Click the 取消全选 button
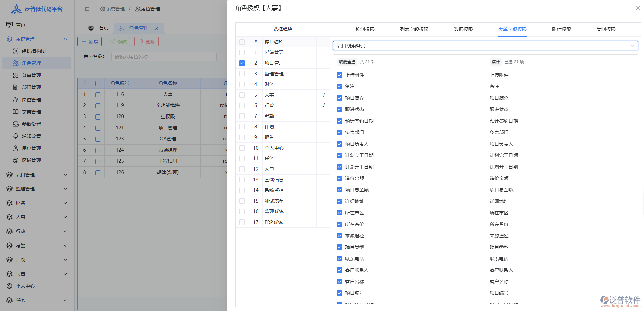This screenshot has height=311, width=644. click(347, 62)
